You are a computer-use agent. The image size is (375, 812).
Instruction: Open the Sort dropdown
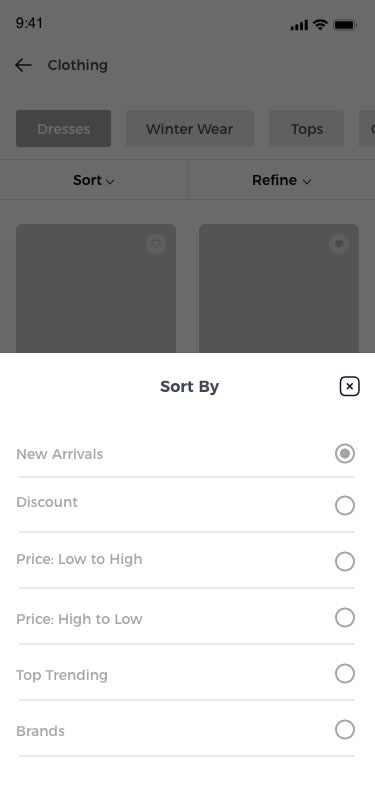pos(94,180)
